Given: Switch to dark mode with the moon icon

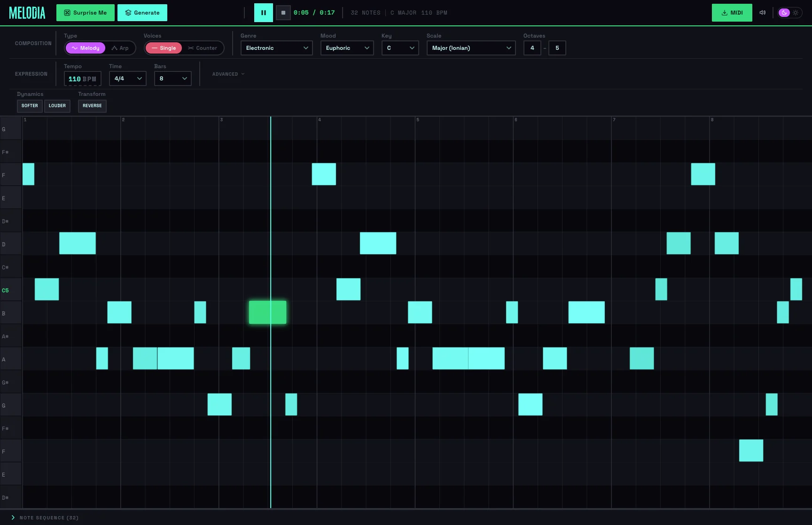Looking at the screenshot, I should [784, 13].
